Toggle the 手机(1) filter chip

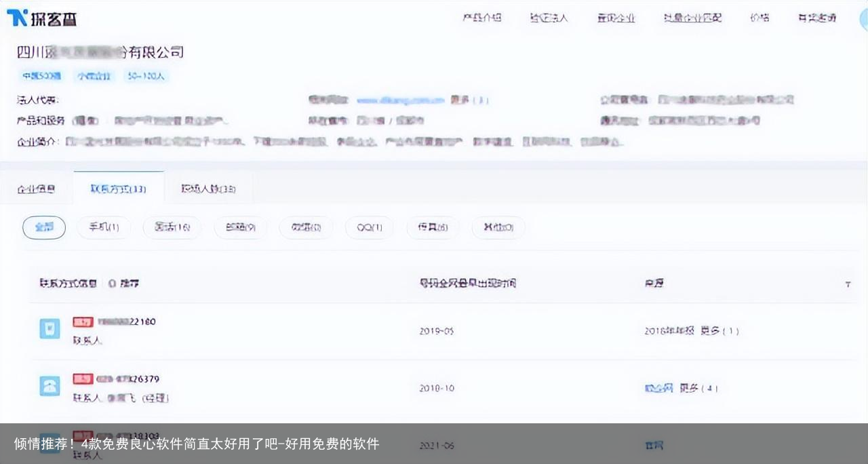(103, 228)
